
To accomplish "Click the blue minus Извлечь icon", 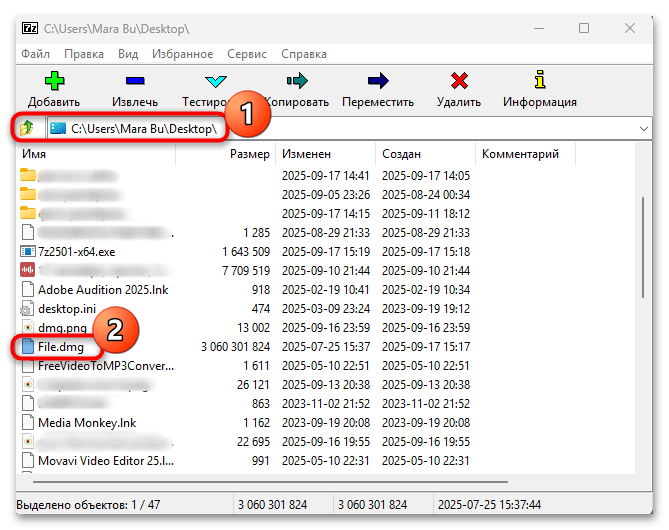I will click(135, 81).
